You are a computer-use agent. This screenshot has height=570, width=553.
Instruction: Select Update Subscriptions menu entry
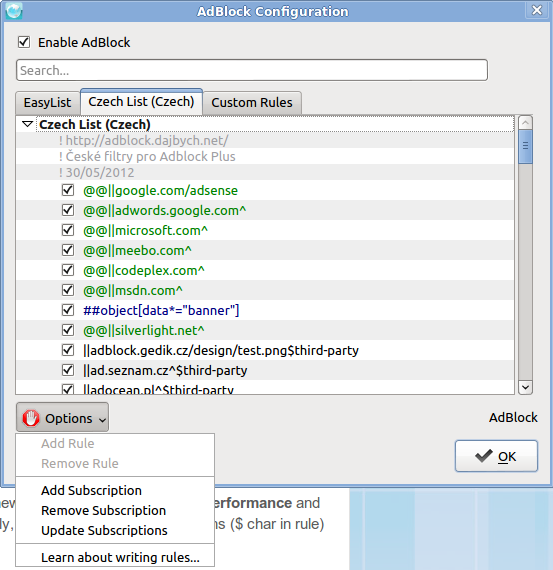tap(115, 530)
